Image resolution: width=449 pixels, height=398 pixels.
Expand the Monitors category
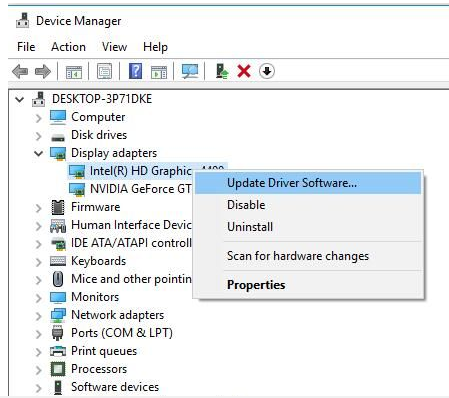[x=39, y=298]
